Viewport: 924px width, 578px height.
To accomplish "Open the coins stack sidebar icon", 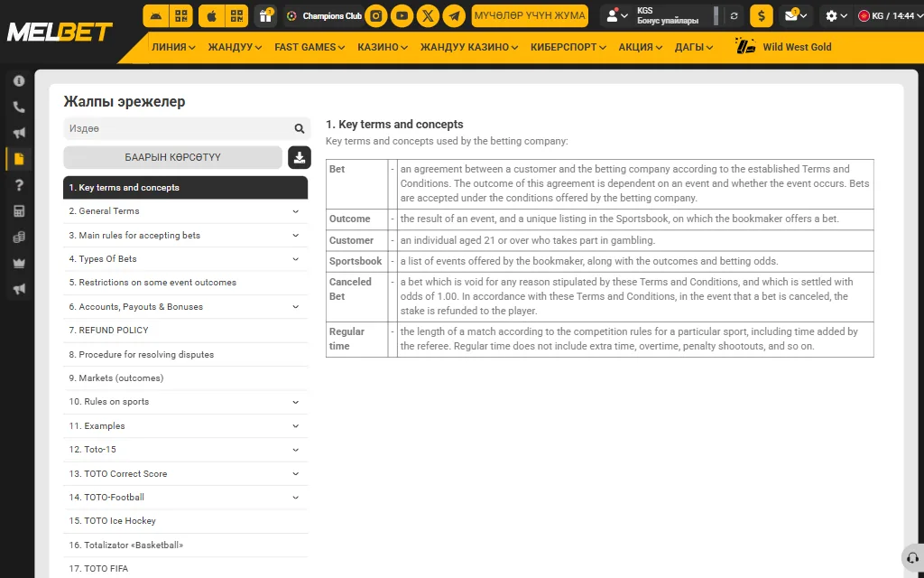I will click(19, 238).
